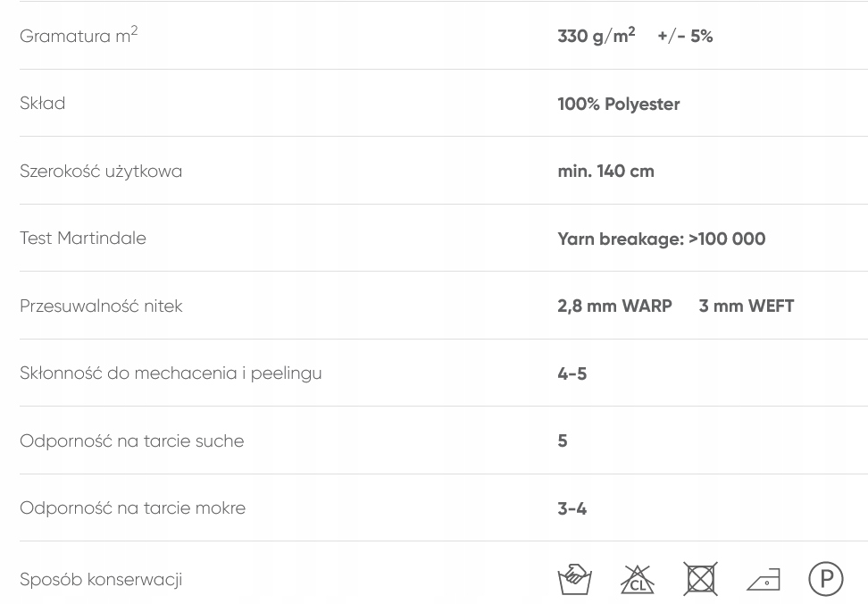This screenshot has height=604, width=868.
Task: Click the do-not-tumble-dry crossed square icon
Action: coord(700,579)
